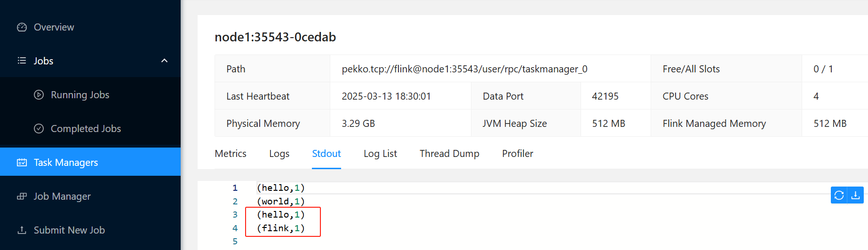Reload the stdout output
This screenshot has height=250, width=868.
839,195
